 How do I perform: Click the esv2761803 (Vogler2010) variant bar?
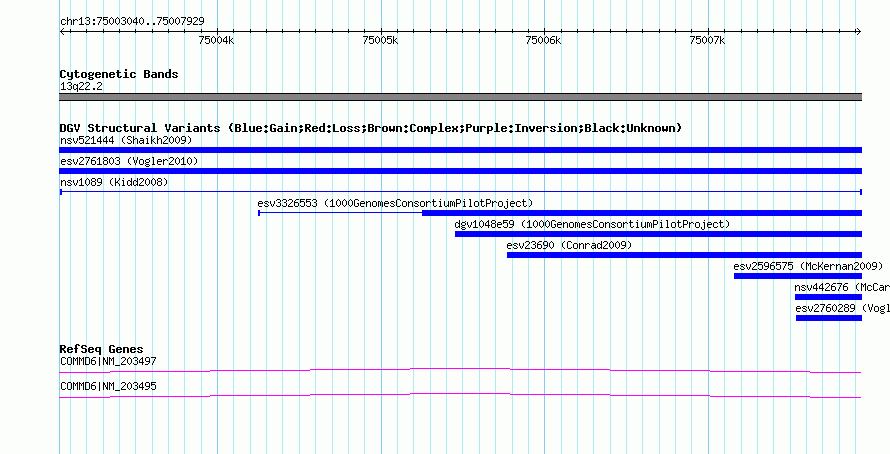[460, 171]
